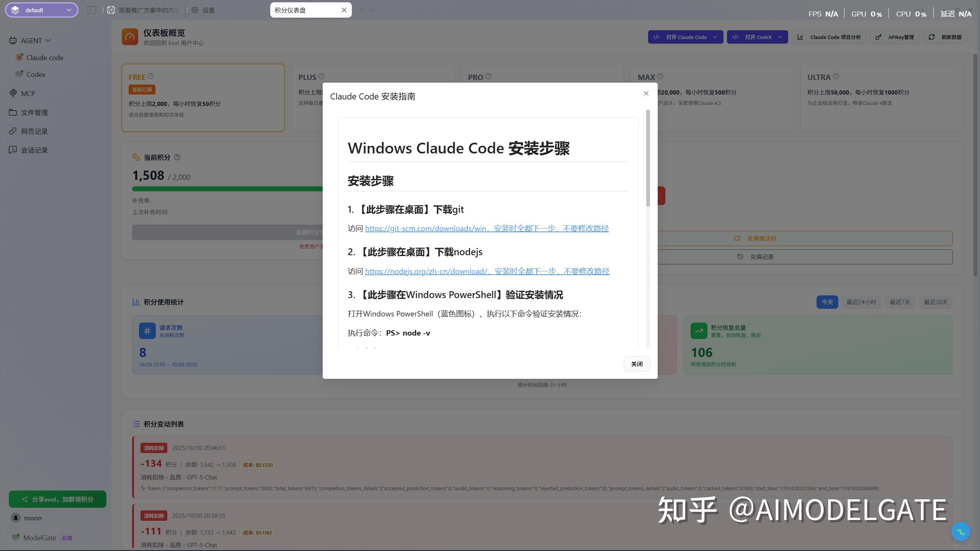Open the MCP panel
The height and width of the screenshot is (551, 980).
pyautogui.click(x=28, y=93)
